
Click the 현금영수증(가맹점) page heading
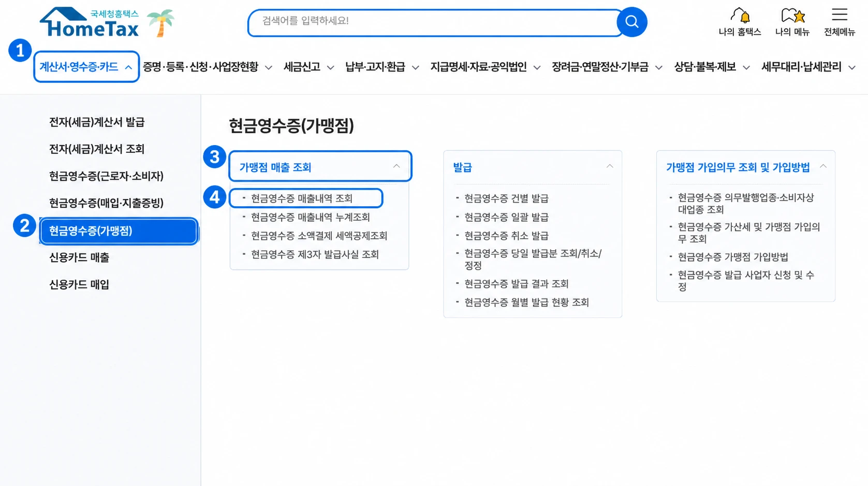click(291, 126)
